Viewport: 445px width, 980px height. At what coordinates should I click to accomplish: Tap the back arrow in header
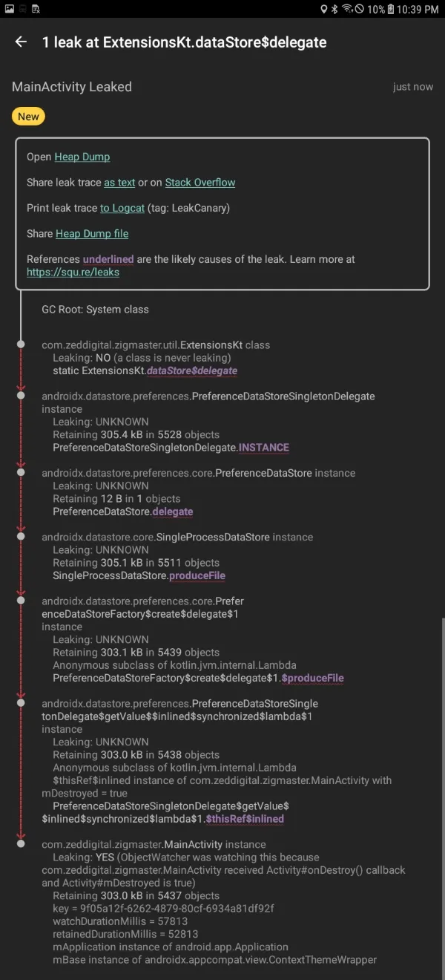point(21,42)
